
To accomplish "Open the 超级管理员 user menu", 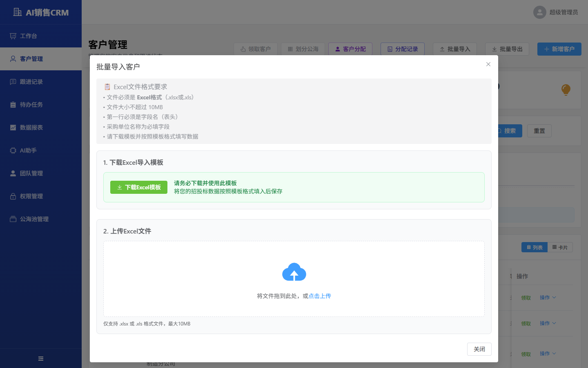I will [x=556, y=12].
